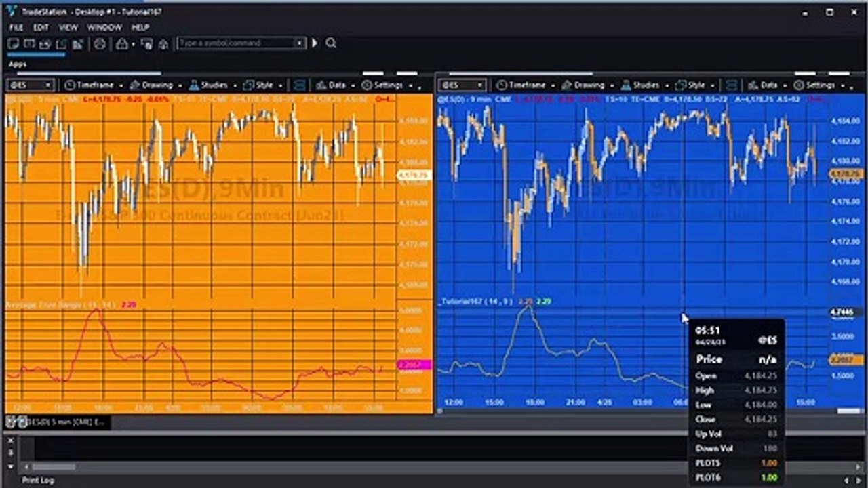Select the Print Log tab
This screenshot has height=488, width=868.
click(38, 481)
